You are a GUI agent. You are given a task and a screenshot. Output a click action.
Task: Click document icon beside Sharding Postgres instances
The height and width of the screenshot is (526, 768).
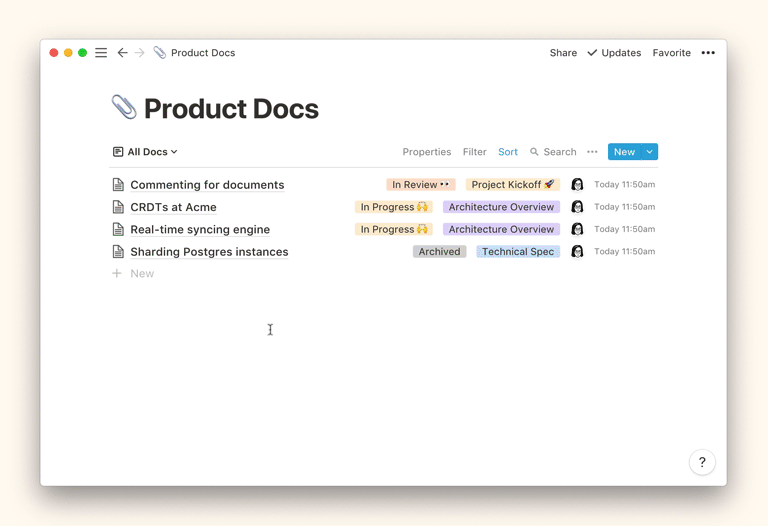tap(118, 252)
